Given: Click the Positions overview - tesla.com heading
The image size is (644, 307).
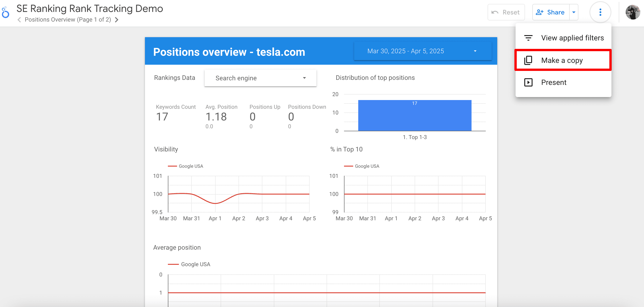Looking at the screenshot, I should (229, 52).
